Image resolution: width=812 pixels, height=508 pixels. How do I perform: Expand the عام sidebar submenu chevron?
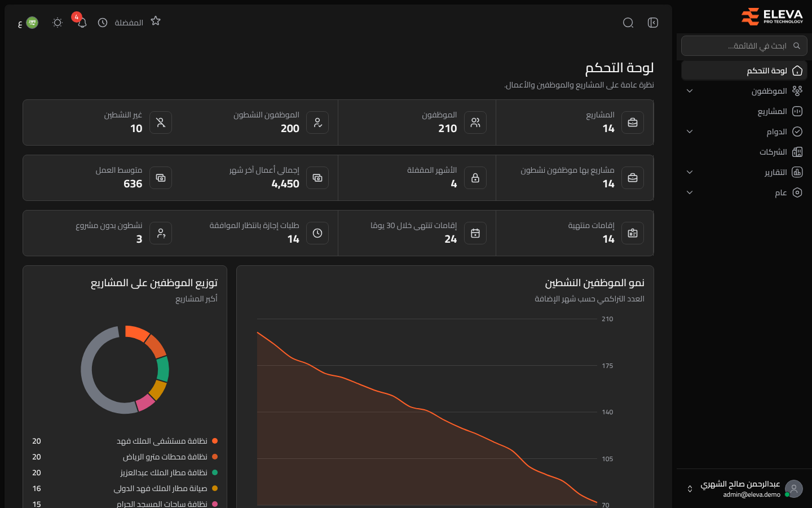[690, 192]
